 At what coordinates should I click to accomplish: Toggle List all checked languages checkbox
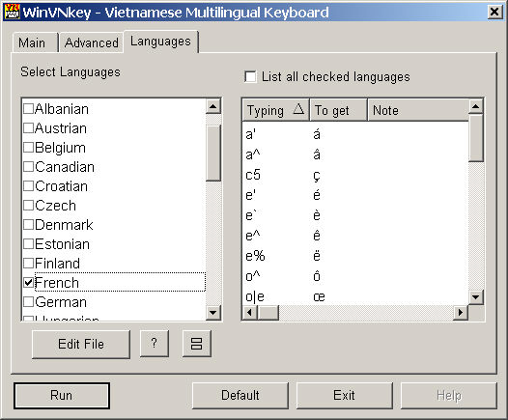(x=250, y=77)
